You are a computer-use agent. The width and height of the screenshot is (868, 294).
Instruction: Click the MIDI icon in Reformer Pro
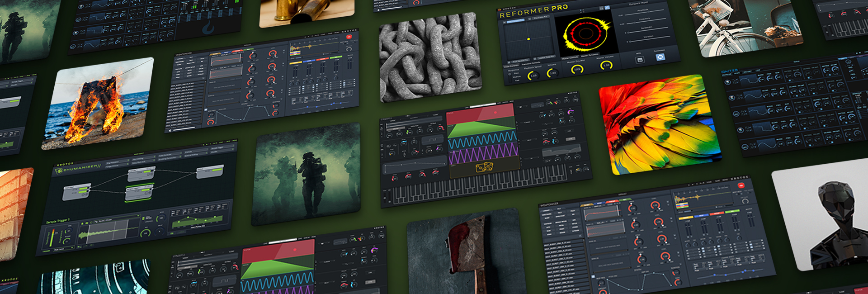click(x=640, y=60)
